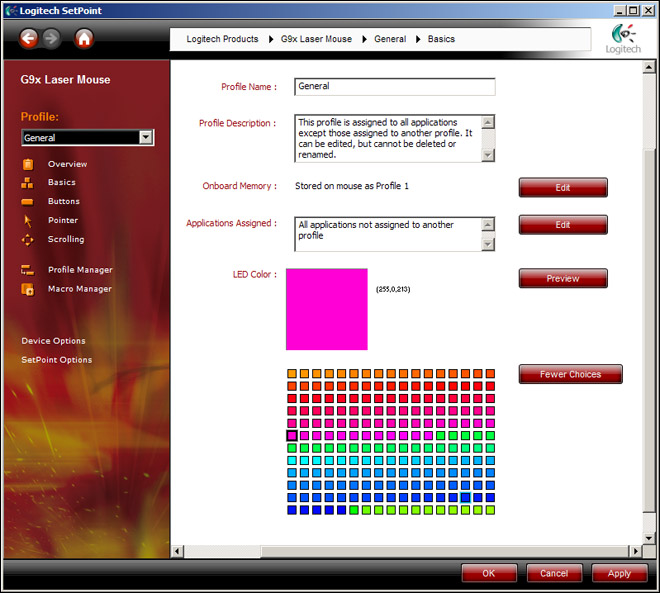Click G9x Laser Mouse breadcrumb
This screenshot has width=660, height=593.
click(x=316, y=39)
